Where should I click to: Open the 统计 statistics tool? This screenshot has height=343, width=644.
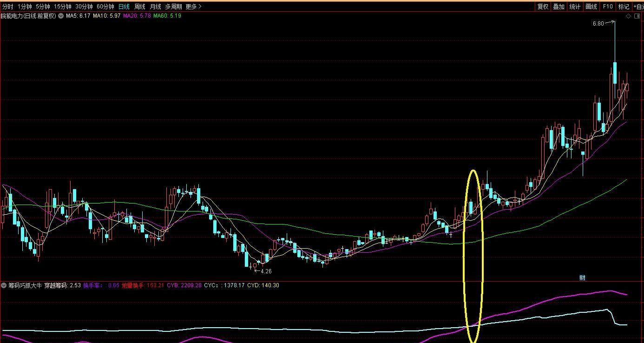575,7
